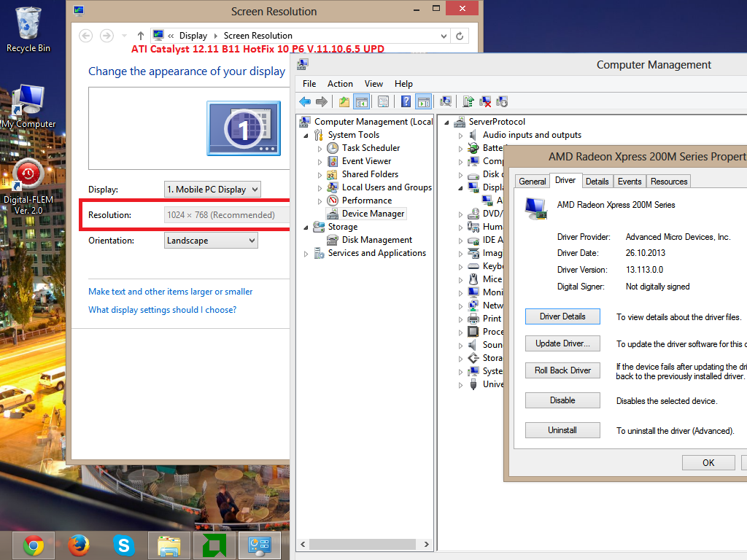Select the Digital-FLEM Ver. 2.0 desktop icon
The width and height of the screenshot is (747, 560).
pos(28,187)
